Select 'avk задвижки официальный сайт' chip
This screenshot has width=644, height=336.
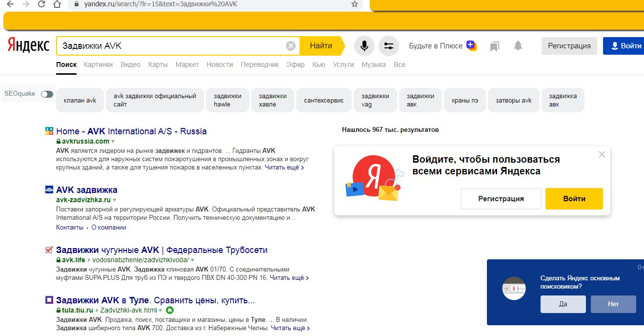155,100
